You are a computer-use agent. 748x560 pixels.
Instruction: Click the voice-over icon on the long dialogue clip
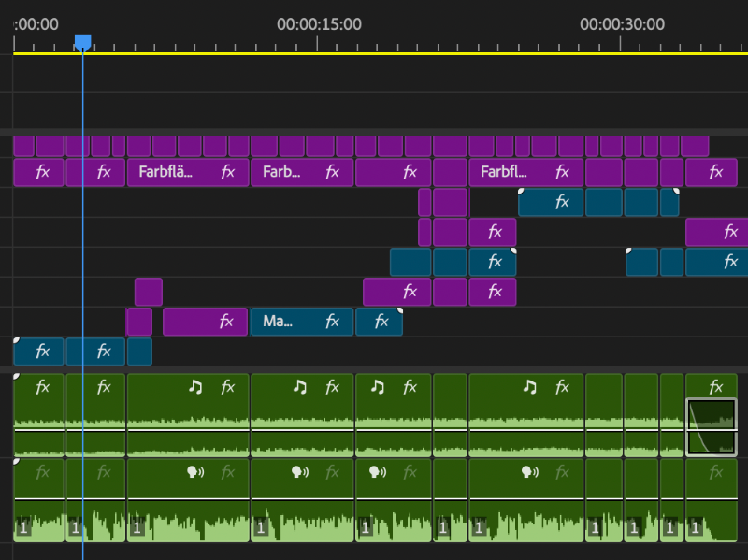click(192, 472)
